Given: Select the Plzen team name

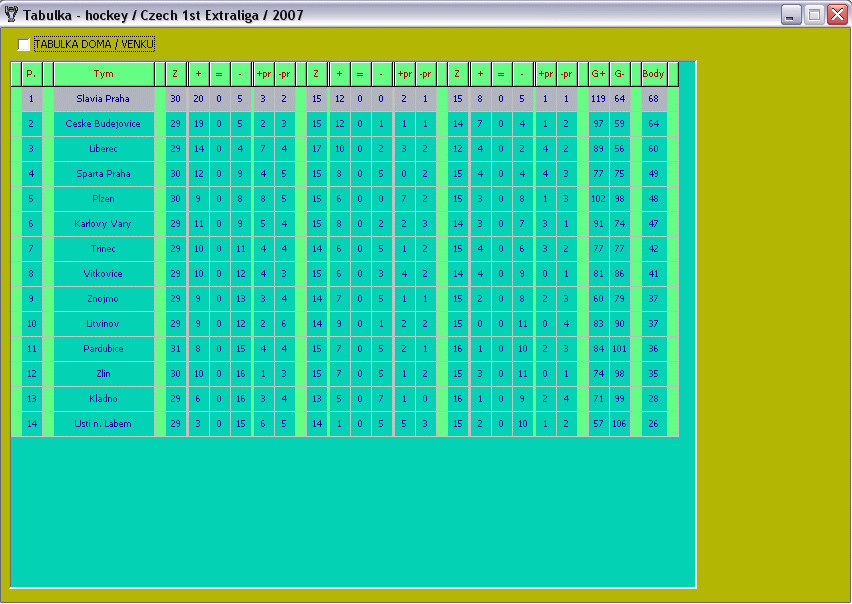Looking at the screenshot, I should pos(103,199).
